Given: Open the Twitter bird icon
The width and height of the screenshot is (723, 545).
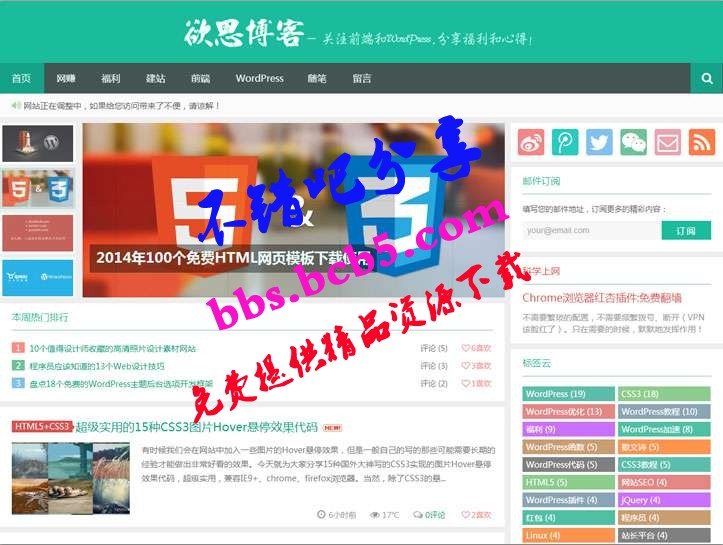Looking at the screenshot, I should point(599,142).
